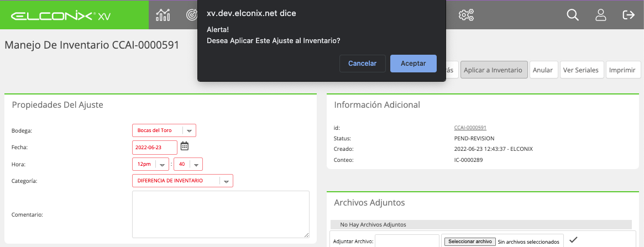Open the target icon in navbar

click(x=191, y=15)
